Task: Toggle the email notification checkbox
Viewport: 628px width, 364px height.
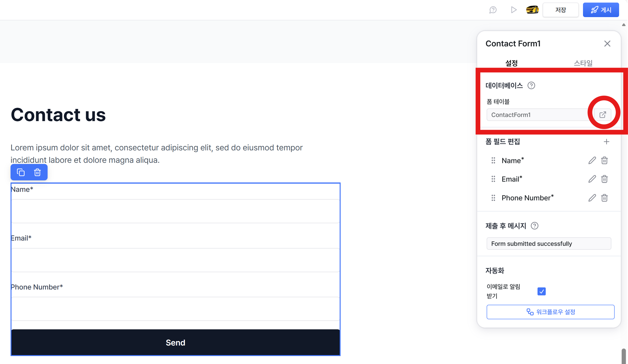Action: (541, 291)
